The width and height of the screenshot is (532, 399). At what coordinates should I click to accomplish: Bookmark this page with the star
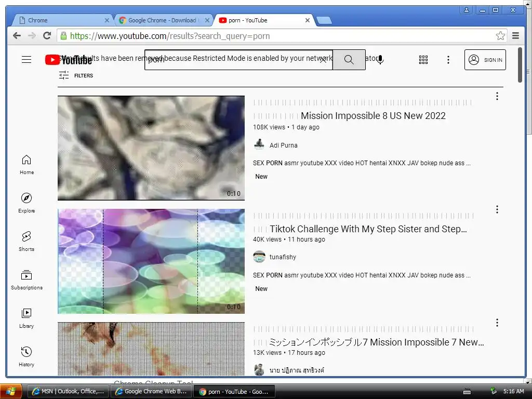pos(500,36)
